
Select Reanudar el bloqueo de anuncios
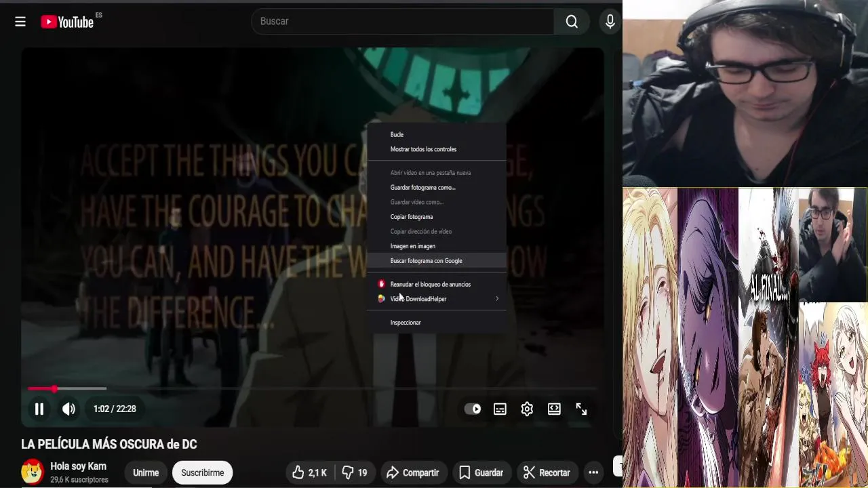[437, 284]
